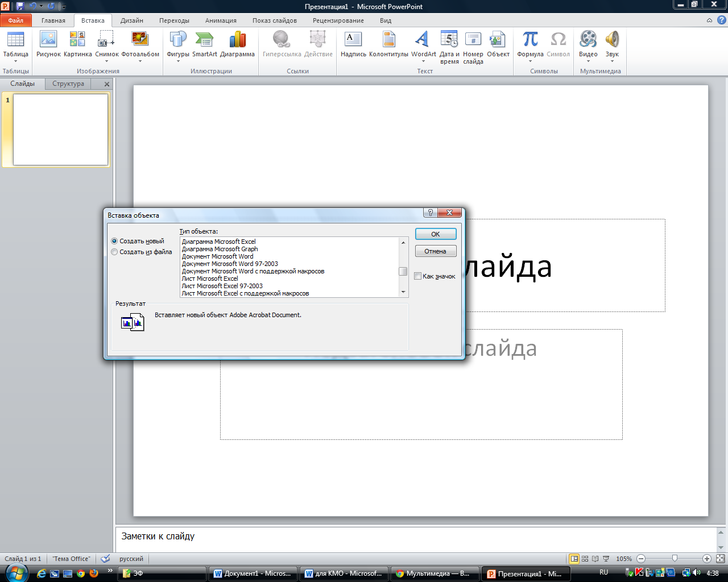Viewport: 728px width, 582px height.
Task: Select the normal view icon in status bar
Action: [x=574, y=559]
